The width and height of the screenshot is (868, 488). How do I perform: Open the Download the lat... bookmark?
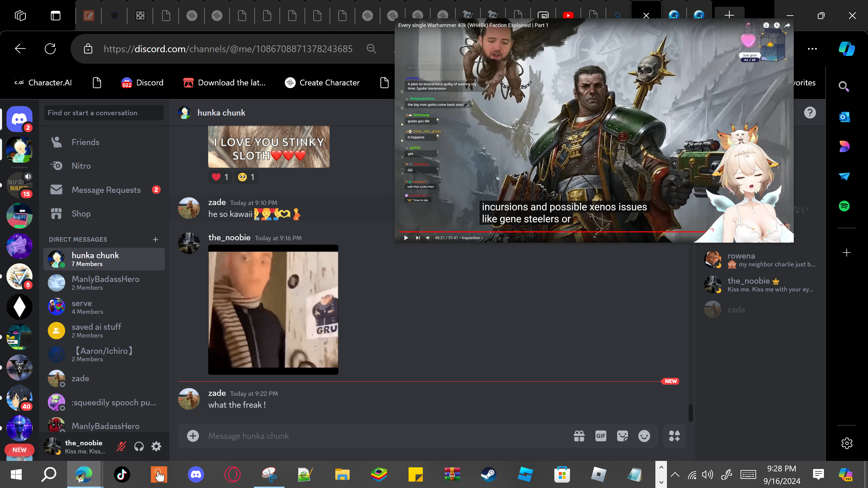[x=224, y=83]
